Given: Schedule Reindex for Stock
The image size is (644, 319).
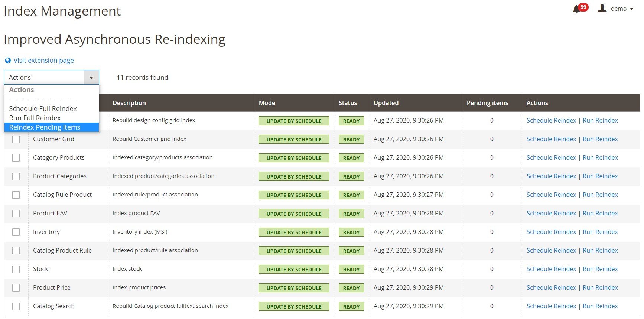Looking at the screenshot, I should tap(551, 269).
